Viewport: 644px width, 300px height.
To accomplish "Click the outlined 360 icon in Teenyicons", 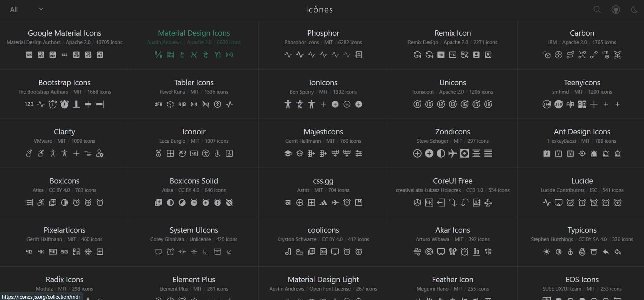I will coord(547,104).
